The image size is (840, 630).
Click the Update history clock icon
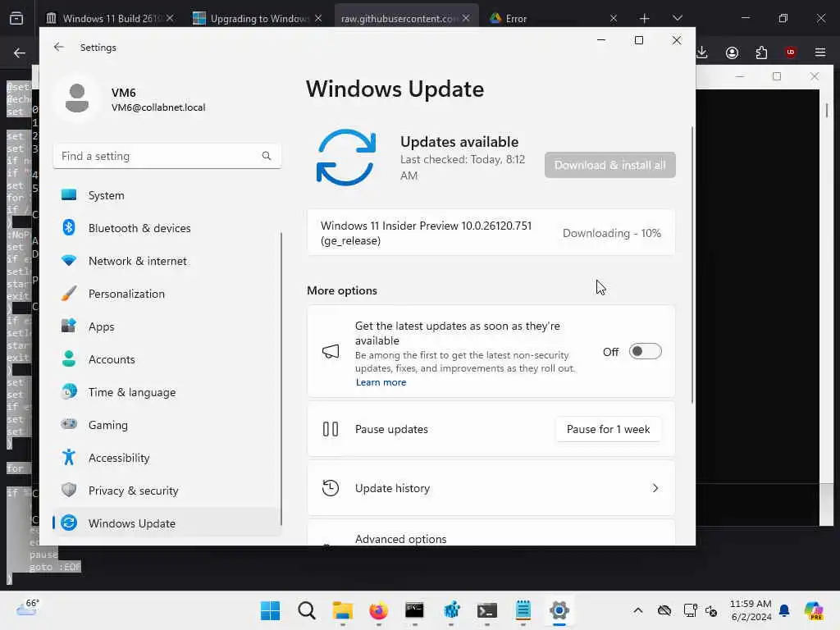(x=331, y=488)
